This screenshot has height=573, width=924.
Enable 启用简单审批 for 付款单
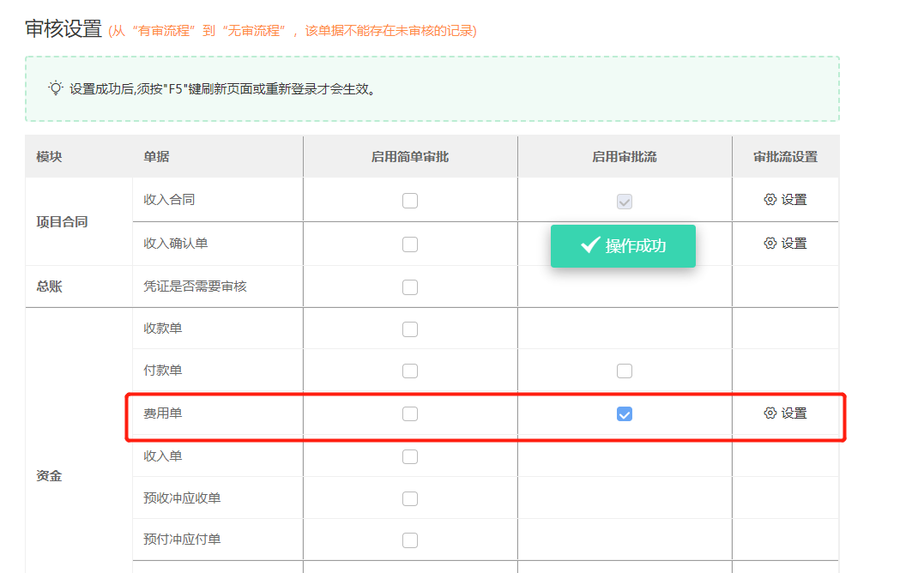click(409, 371)
